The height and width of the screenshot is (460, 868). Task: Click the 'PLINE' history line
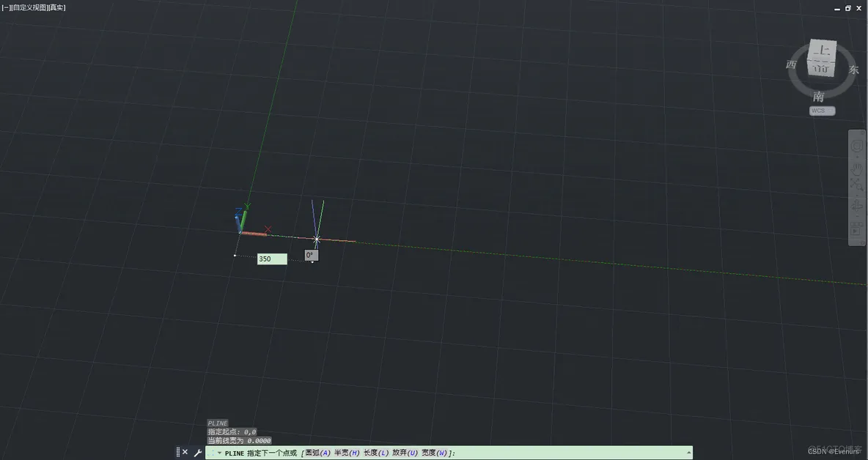coord(218,423)
